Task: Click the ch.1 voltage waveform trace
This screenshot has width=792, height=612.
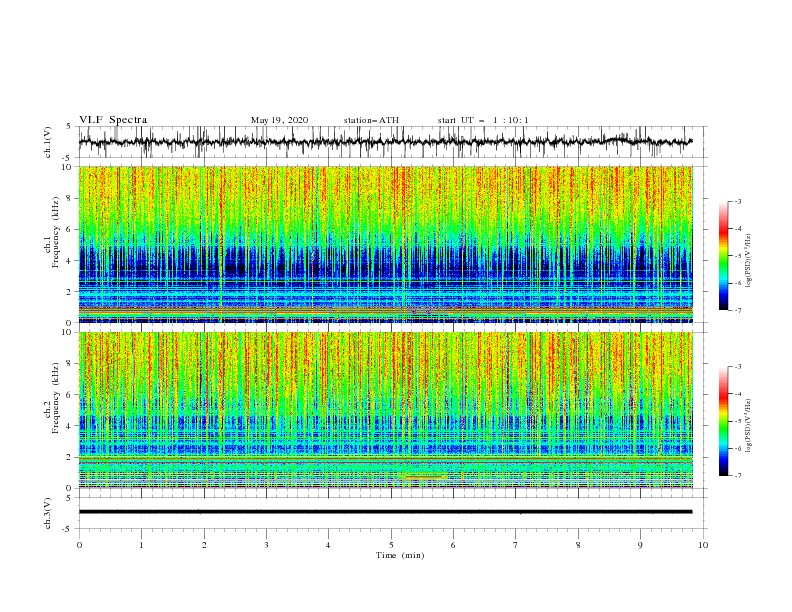Action: click(x=385, y=142)
